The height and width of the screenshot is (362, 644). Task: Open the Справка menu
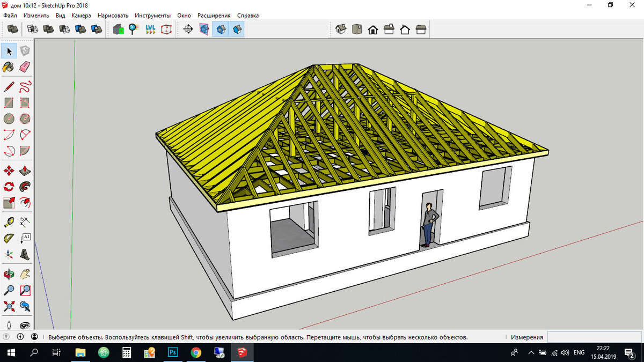pos(247,16)
